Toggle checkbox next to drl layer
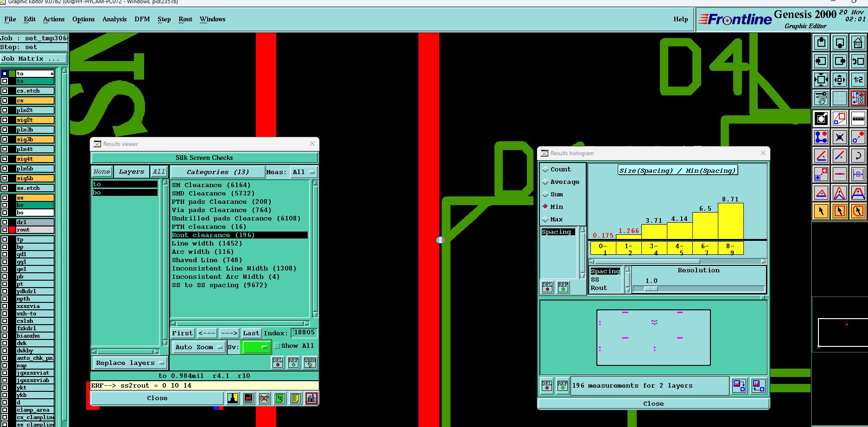This screenshot has height=427, width=868. click(5, 222)
